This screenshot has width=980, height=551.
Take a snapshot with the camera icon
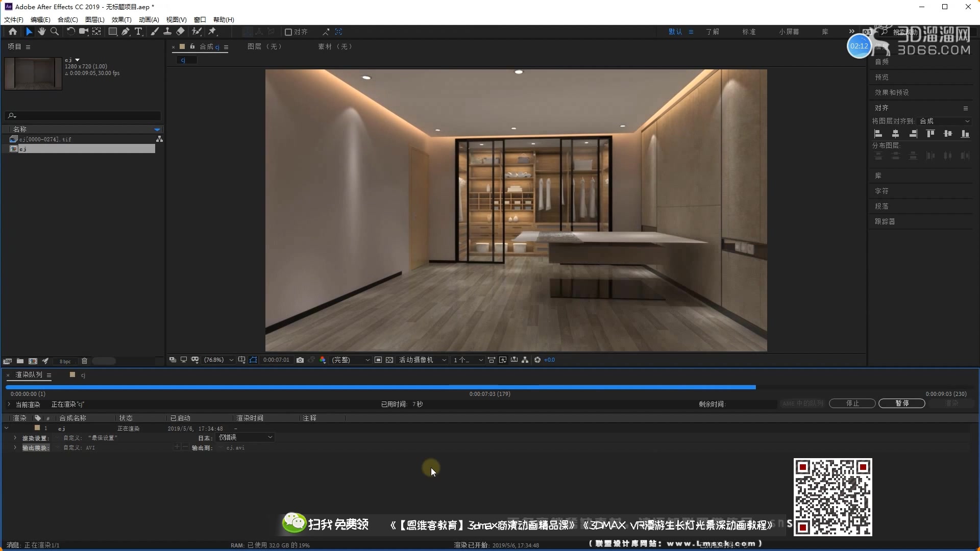coord(300,360)
